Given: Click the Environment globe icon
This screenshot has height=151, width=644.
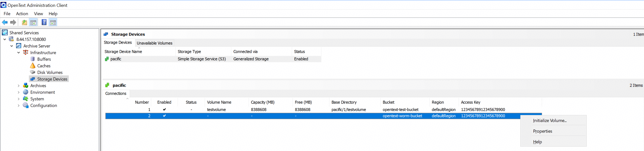Looking at the screenshot, I should coord(26,92).
